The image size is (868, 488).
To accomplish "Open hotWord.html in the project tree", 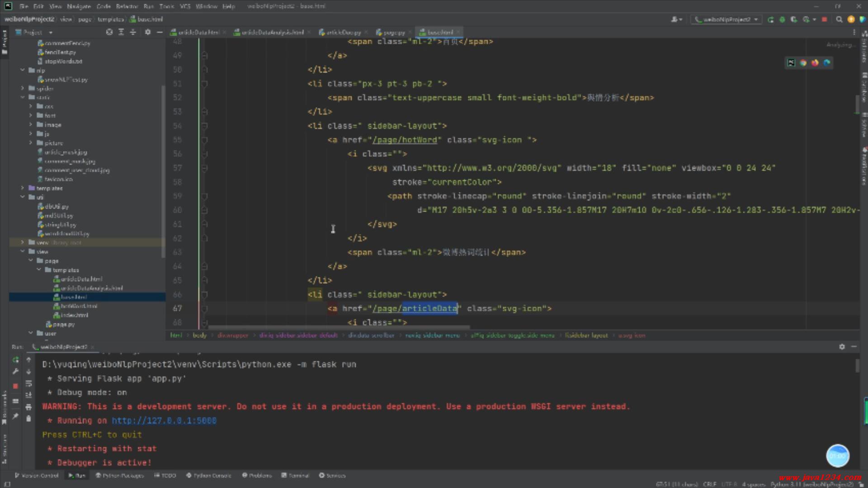I will (x=79, y=306).
